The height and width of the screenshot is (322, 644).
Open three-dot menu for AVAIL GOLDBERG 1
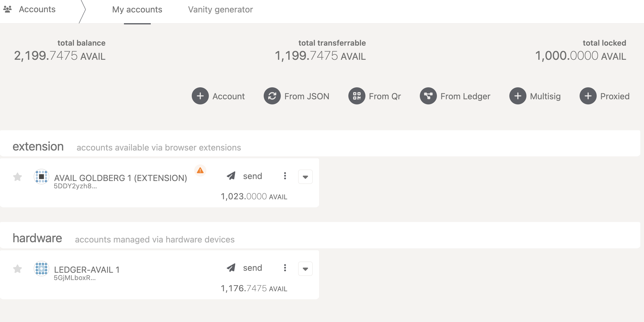click(x=285, y=176)
